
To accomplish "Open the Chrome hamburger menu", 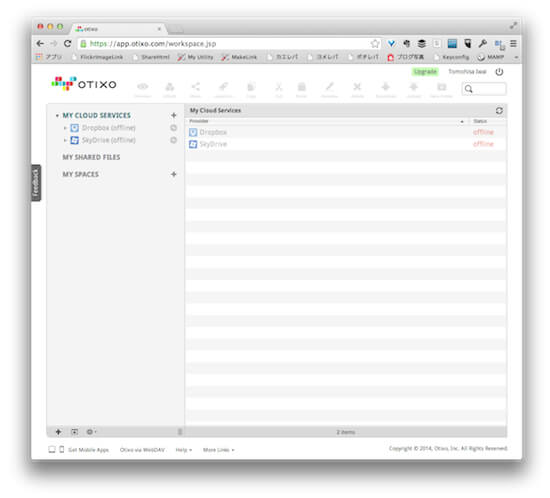I will coord(513,43).
